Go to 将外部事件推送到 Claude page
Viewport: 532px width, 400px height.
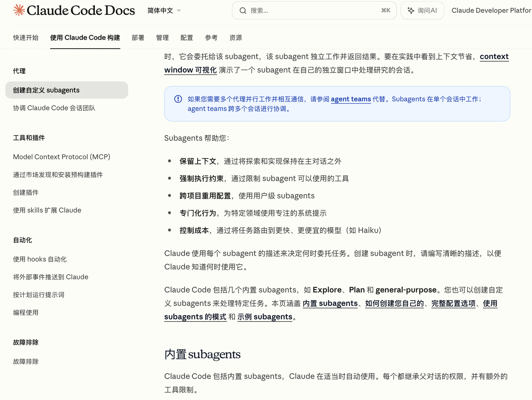click(50, 277)
